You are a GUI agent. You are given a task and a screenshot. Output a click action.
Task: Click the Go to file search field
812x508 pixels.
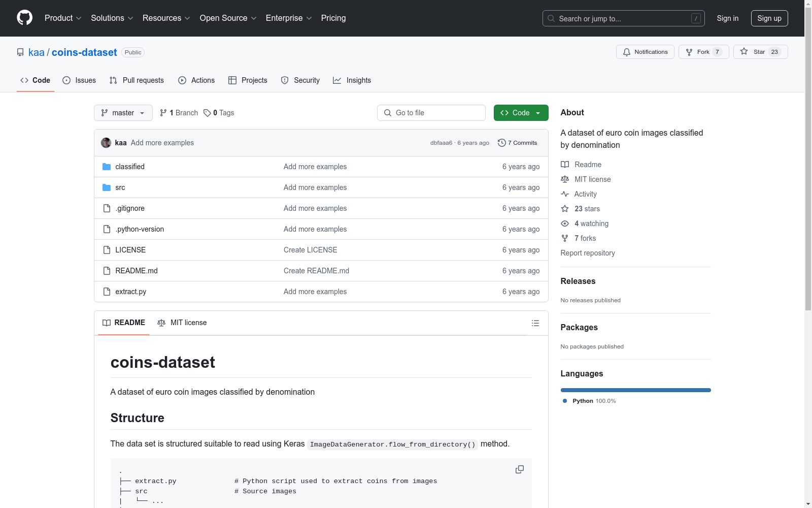click(x=431, y=113)
